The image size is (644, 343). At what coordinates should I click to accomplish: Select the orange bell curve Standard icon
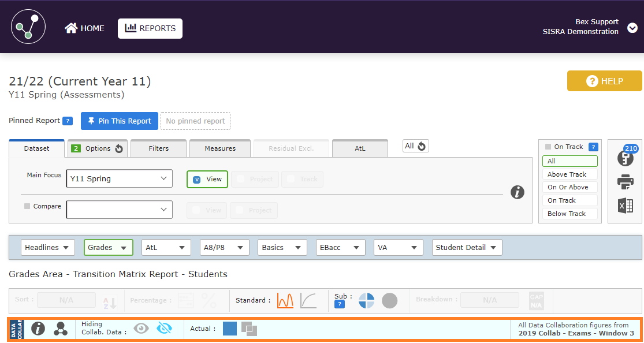[x=285, y=300]
